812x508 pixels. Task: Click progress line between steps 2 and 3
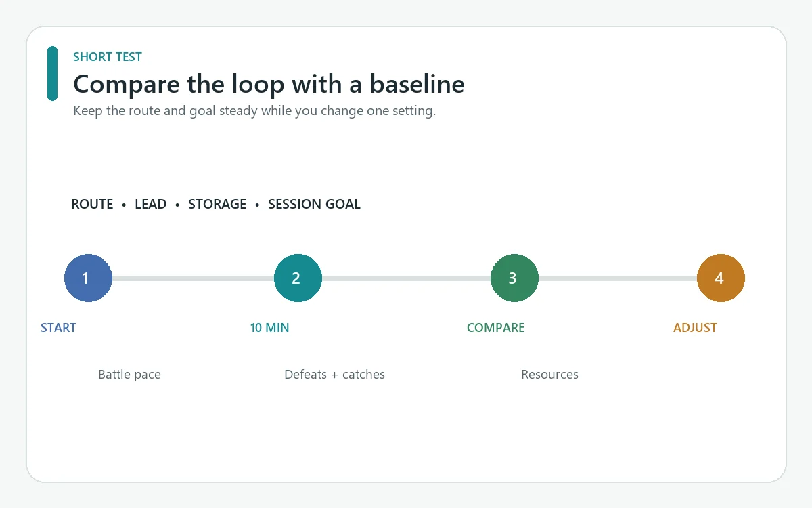click(x=406, y=278)
